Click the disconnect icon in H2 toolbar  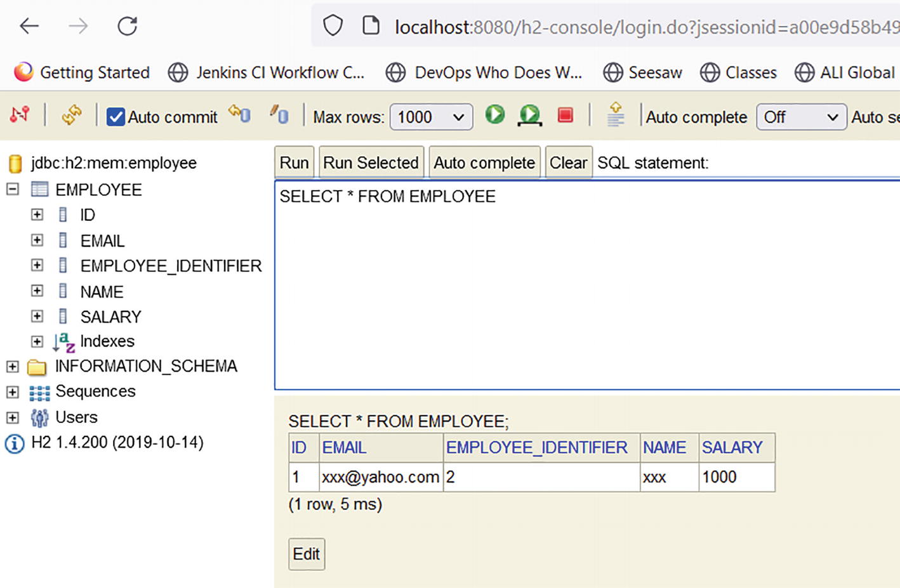[20, 115]
